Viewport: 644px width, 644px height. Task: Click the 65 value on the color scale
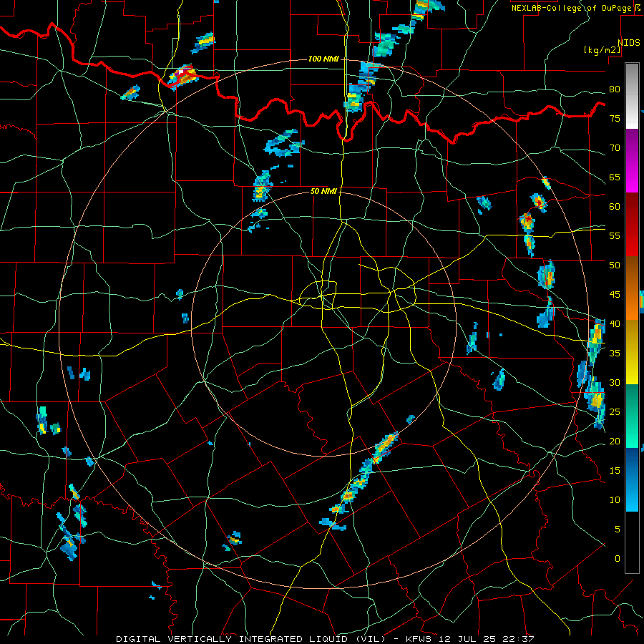(615, 177)
